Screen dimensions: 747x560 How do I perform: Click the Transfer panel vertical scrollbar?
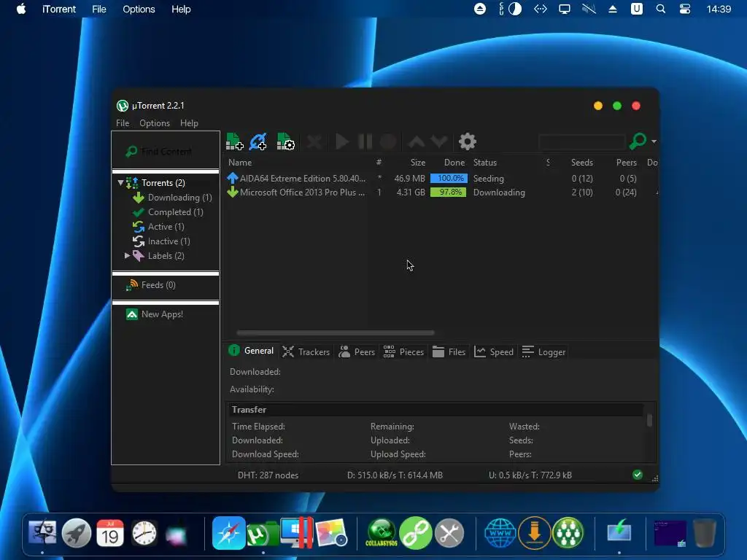649,420
